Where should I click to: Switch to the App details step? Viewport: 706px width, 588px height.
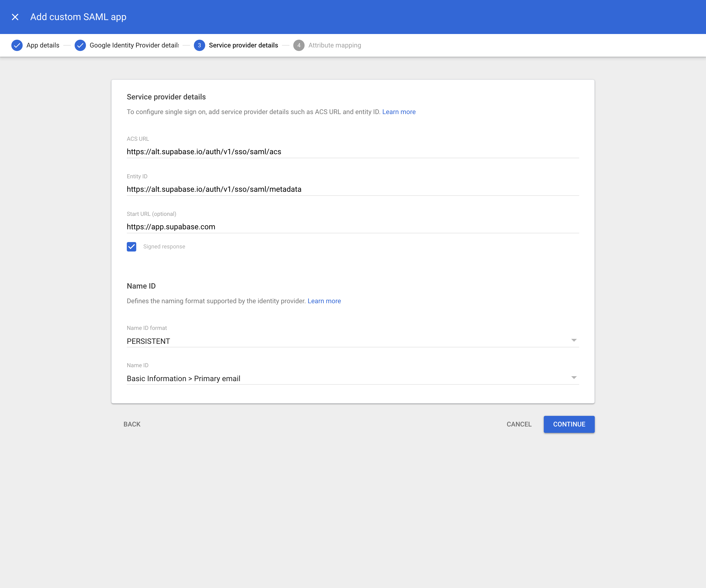42,45
